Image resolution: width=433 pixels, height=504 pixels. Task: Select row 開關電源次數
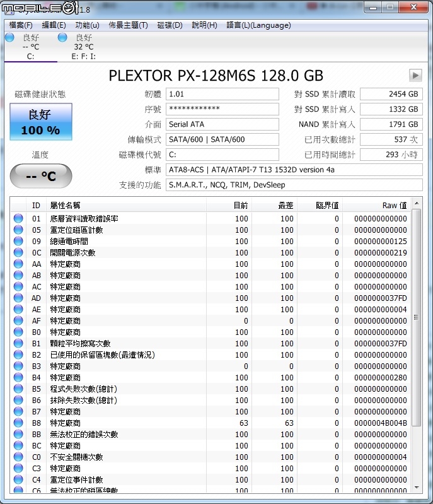tap(211, 253)
